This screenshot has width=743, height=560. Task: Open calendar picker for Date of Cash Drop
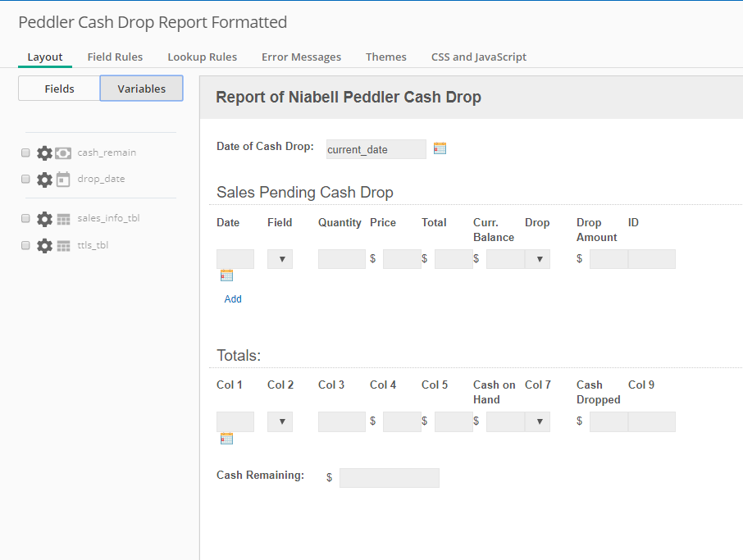[x=440, y=148]
